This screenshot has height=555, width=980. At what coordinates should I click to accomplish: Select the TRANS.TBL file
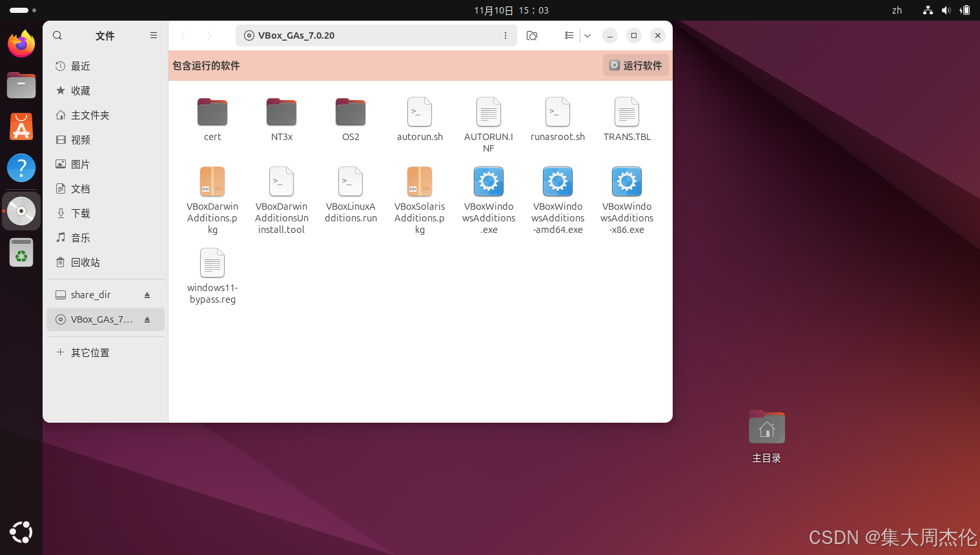click(x=627, y=119)
